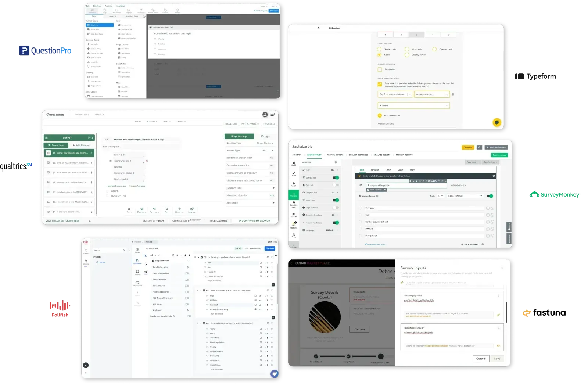Click the AJ avatar in Pollfish sidebar
588x384 pixels.
[86, 365]
